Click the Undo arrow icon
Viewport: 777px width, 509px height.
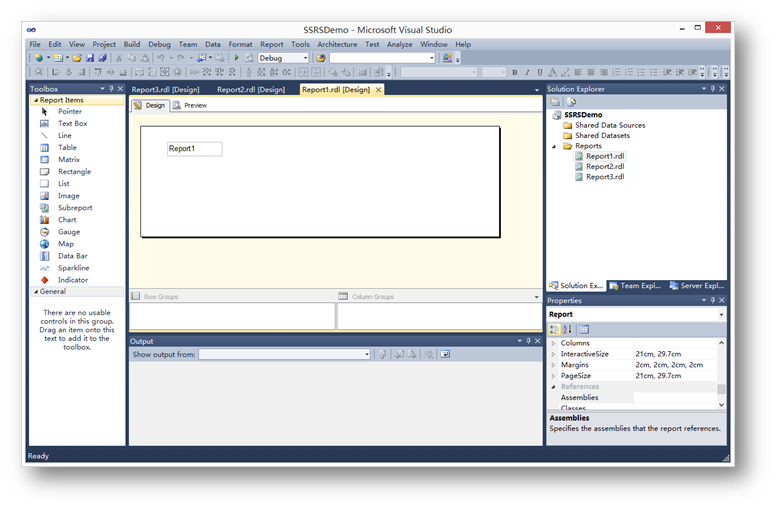click(x=161, y=58)
